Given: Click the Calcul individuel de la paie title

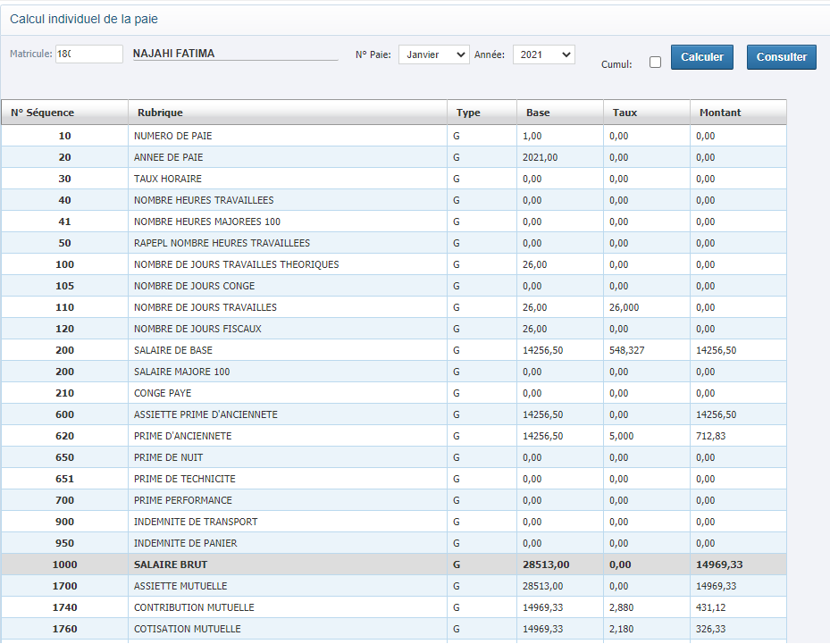Looking at the screenshot, I should pyautogui.click(x=84, y=19).
